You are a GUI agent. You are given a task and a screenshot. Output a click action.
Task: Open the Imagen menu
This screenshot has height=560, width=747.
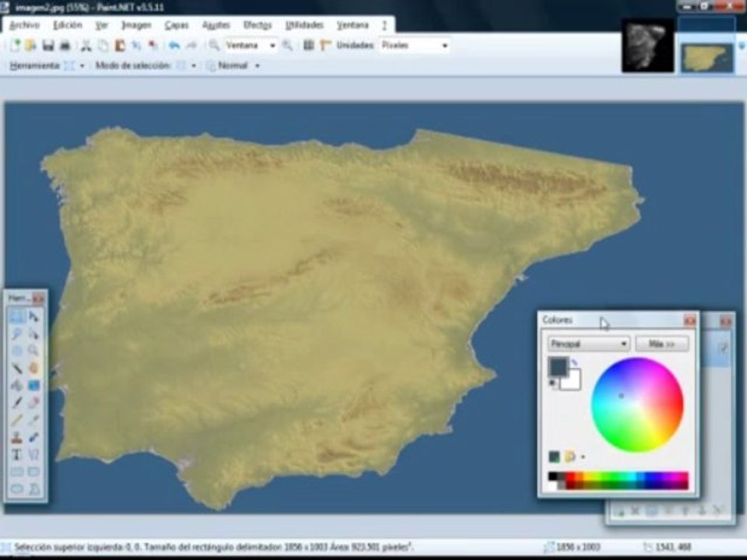tap(136, 25)
